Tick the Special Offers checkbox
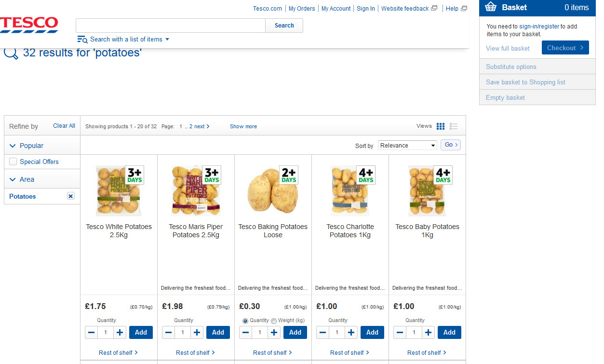The height and width of the screenshot is (364, 604). click(13, 162)
